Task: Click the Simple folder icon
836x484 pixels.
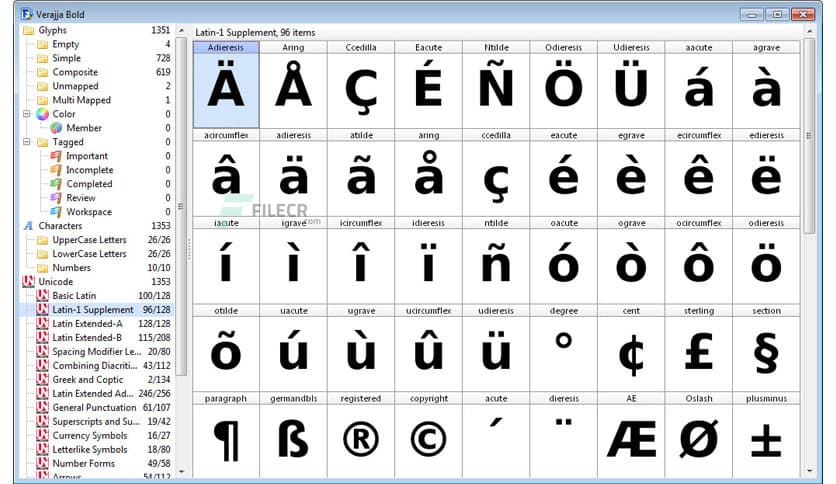Action: (43, 58)
